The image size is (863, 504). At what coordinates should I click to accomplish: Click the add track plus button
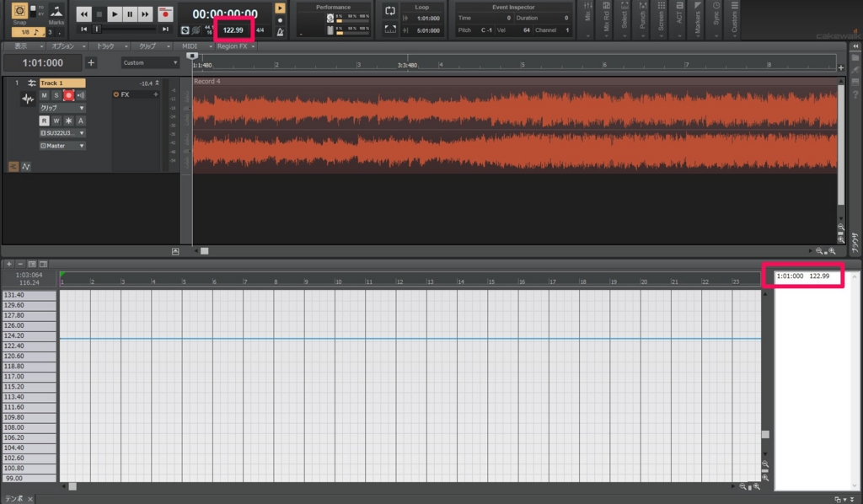click(91, 62)
